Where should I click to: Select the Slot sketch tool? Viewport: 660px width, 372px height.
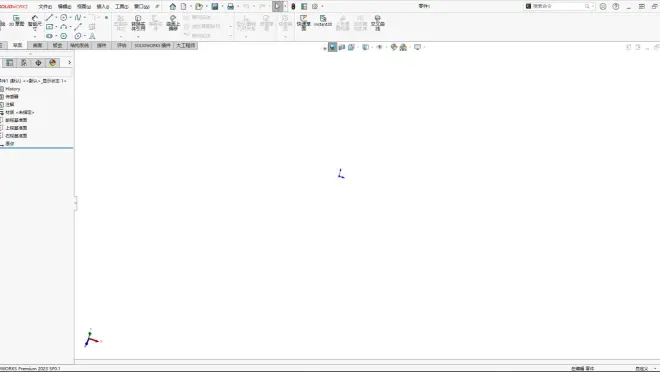[x=49, y=36]
